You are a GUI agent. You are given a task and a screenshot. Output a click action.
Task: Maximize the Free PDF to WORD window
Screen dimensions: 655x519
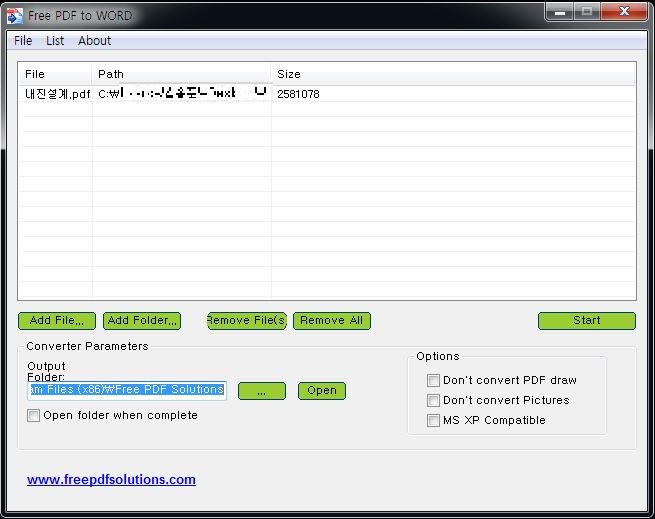click(587, 12)
